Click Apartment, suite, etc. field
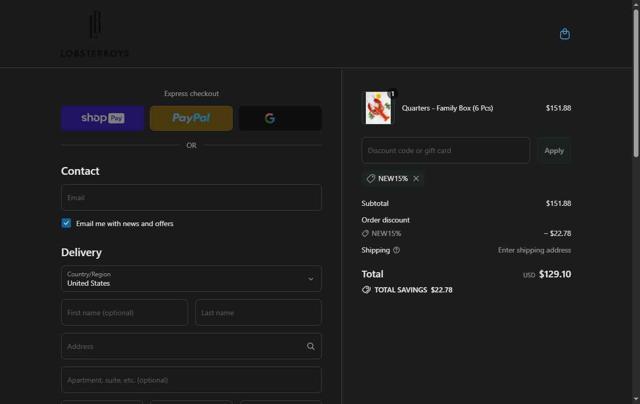Viewport: 640px width, 404px height. (x=191, y=380)
